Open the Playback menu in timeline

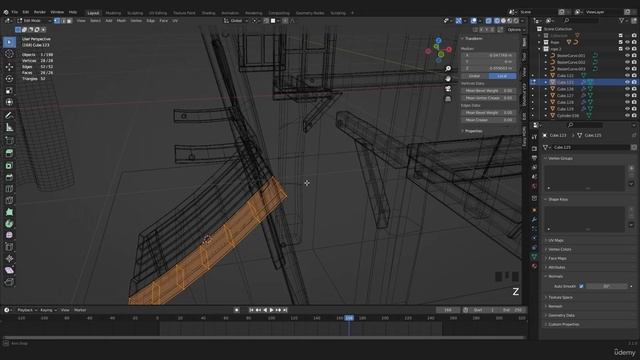[27, 310]
